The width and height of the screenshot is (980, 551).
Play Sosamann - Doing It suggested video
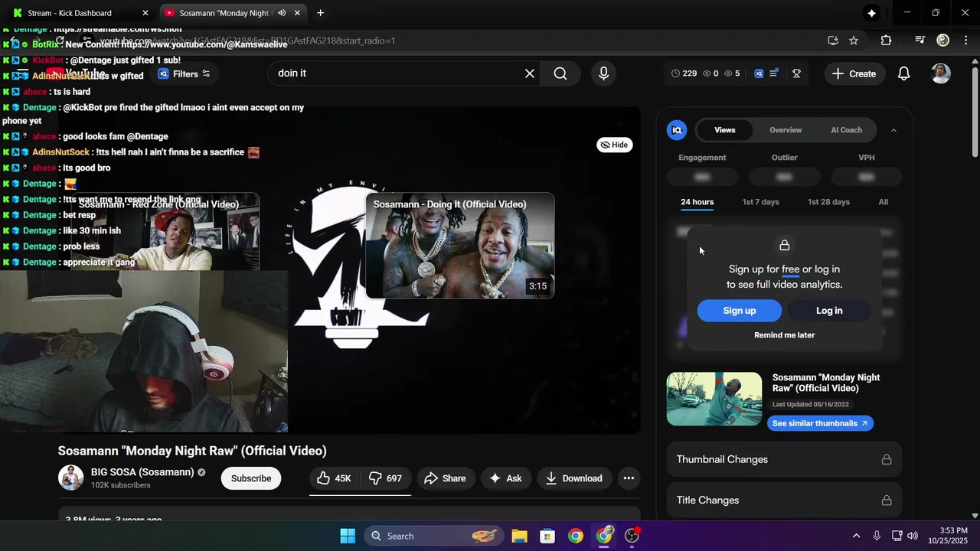(460, 246)
